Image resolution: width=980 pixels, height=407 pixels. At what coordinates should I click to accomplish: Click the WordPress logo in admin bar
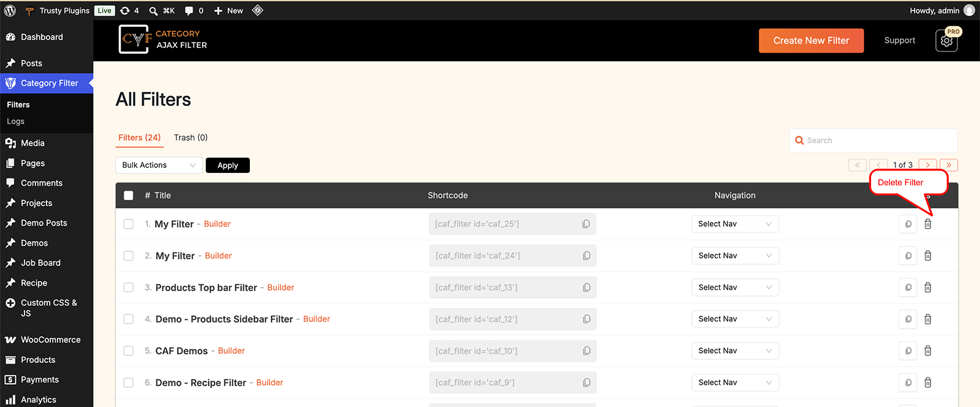click(x=10, y=10)
